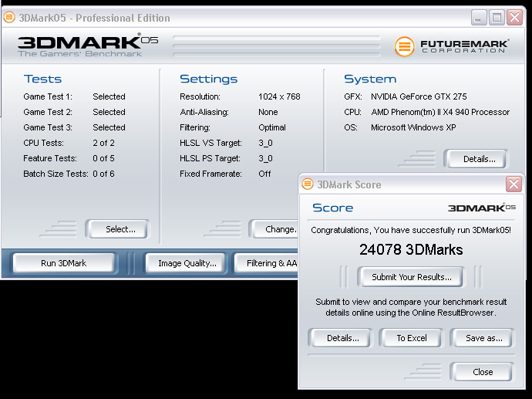Click the System section heading

pyautogui.click(x=370, y=79)
